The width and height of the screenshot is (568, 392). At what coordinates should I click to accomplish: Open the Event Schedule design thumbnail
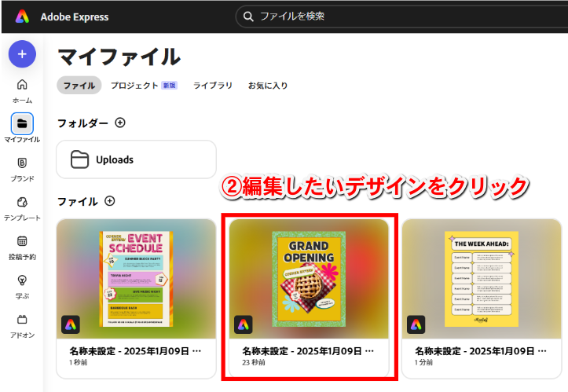click(136, 279)
